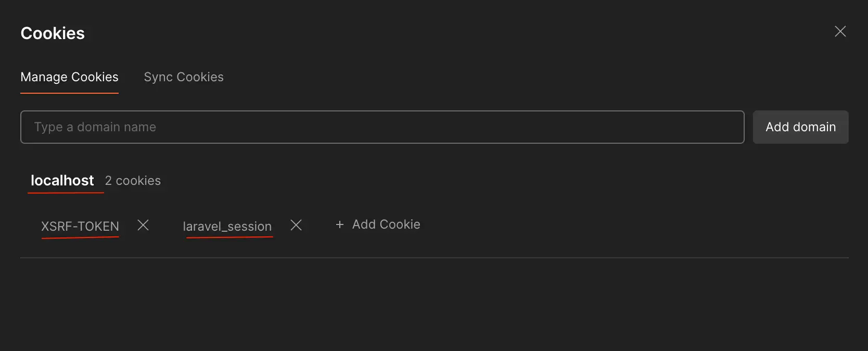Click the 2 cookies count label
The height and width of the screenshot is (351, 868).
click(x=133, y=181)
